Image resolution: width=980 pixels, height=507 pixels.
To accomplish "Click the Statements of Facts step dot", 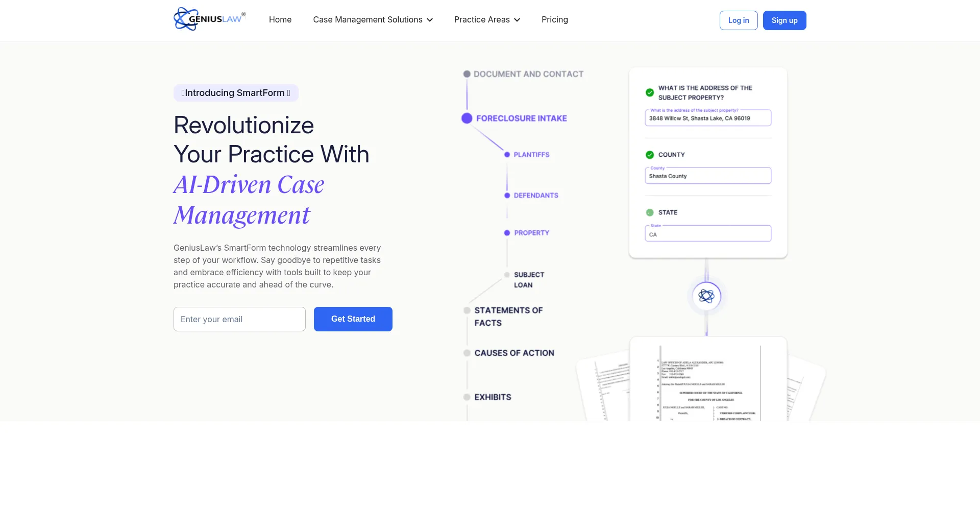I will (x=467, y=310).
